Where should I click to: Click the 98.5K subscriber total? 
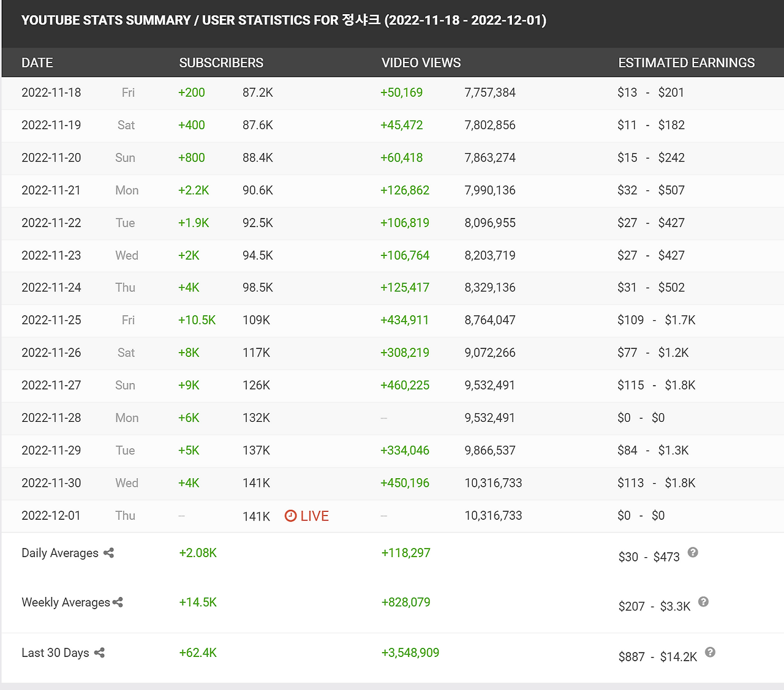(258, 287)
